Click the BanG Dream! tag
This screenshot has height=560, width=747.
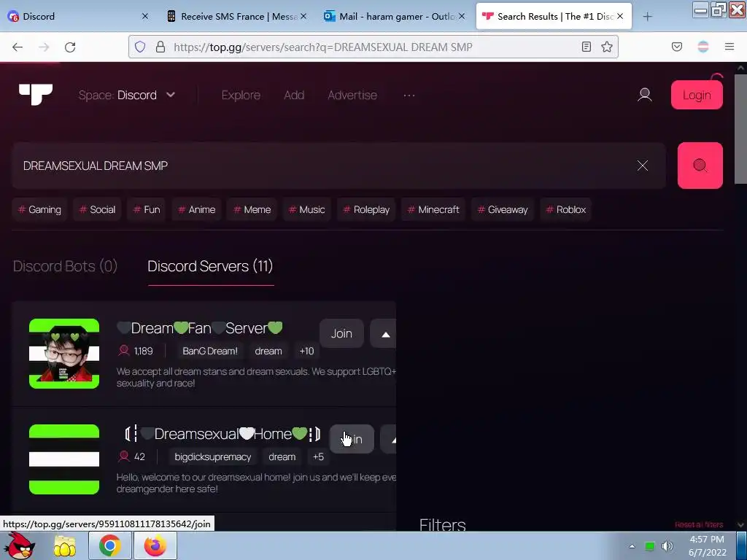pyautogui.click(x=210, y=351)
